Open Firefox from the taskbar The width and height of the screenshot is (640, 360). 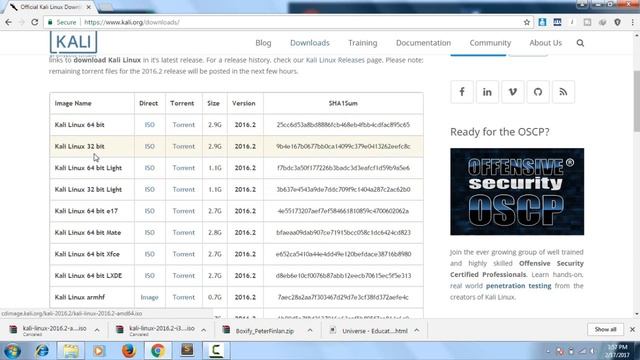pos(129,351)
